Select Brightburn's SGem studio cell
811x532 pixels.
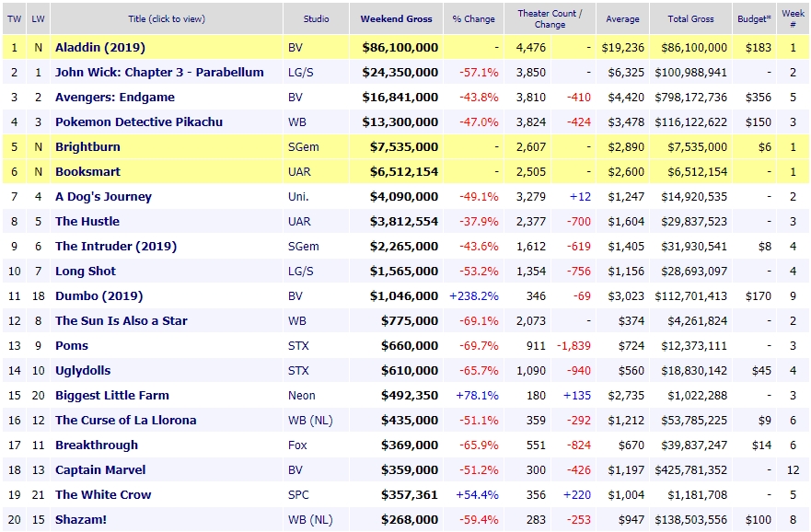click(x=304, y=147)
